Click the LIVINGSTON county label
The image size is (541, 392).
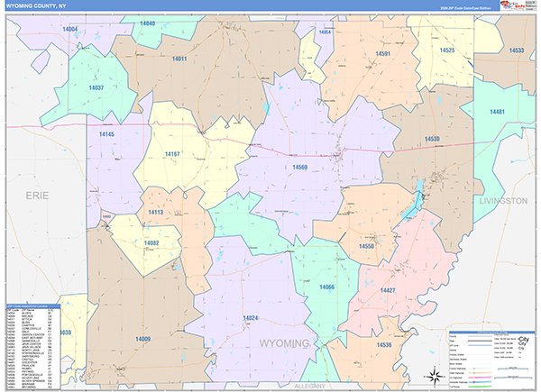coord(503,201)
